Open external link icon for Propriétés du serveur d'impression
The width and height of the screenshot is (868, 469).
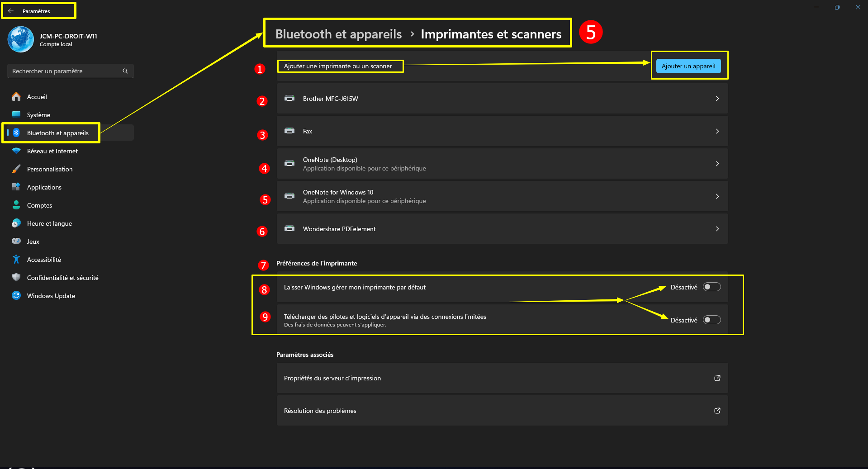coord(717,378)
